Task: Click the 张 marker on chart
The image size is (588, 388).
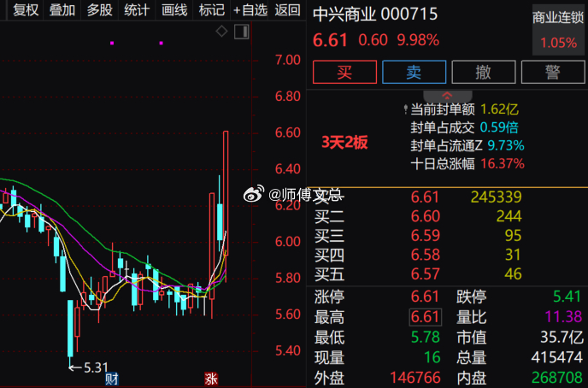Action: pyautogui.click(x=211, y=379)
